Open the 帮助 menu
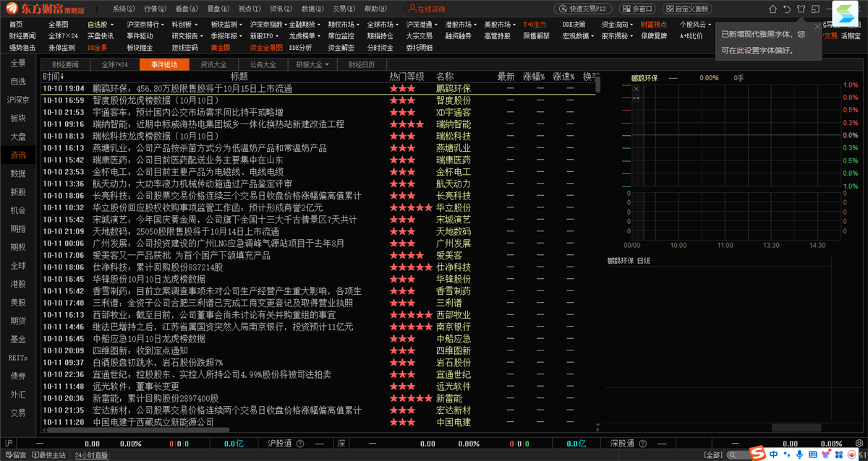 click(375, 9)
